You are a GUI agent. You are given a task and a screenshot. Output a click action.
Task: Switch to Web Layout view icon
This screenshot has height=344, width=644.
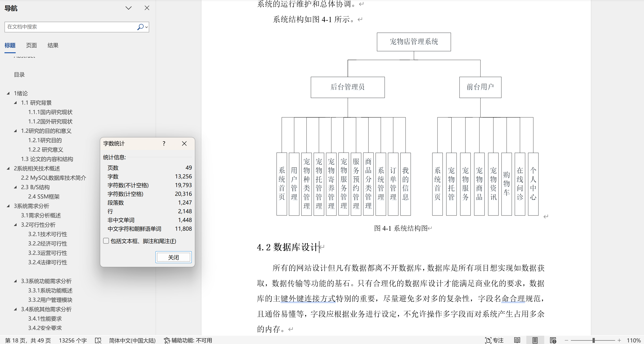tap(553, 340)
